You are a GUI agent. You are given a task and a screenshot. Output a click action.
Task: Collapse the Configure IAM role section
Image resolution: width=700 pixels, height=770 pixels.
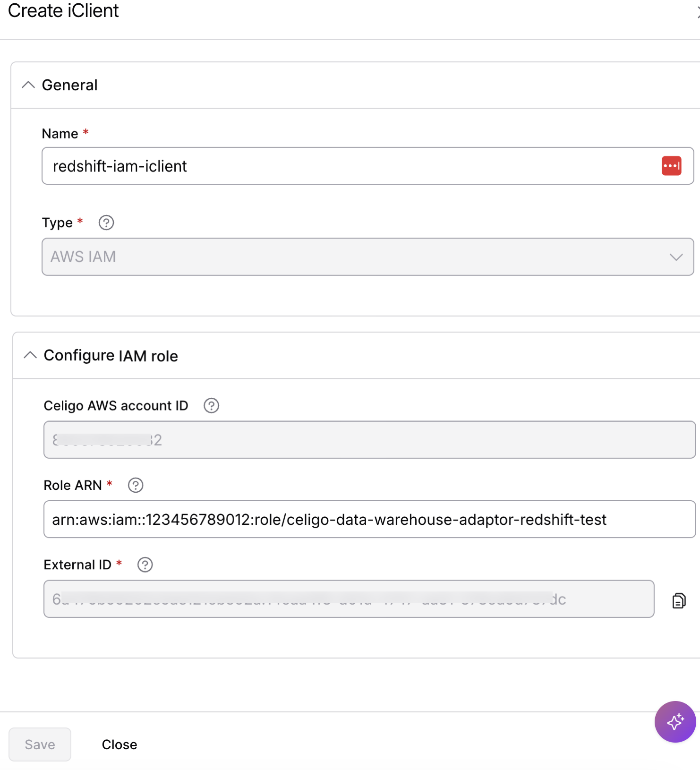tap(30, 355)
